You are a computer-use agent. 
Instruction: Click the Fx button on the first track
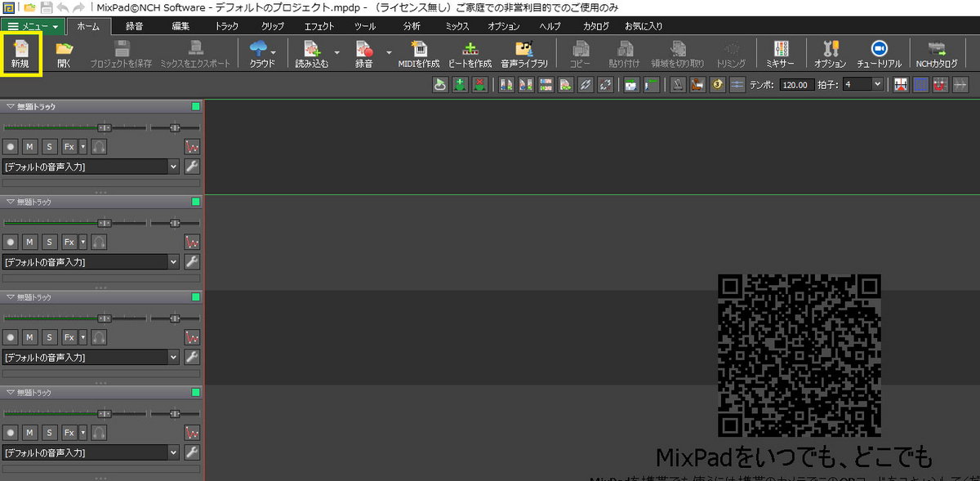pos(69,147)
